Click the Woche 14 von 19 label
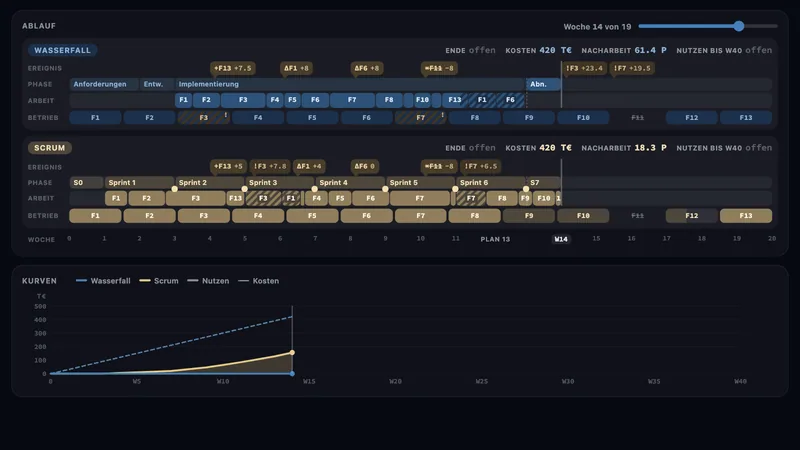This screenshot has width=800, height=450. (597, 27)
